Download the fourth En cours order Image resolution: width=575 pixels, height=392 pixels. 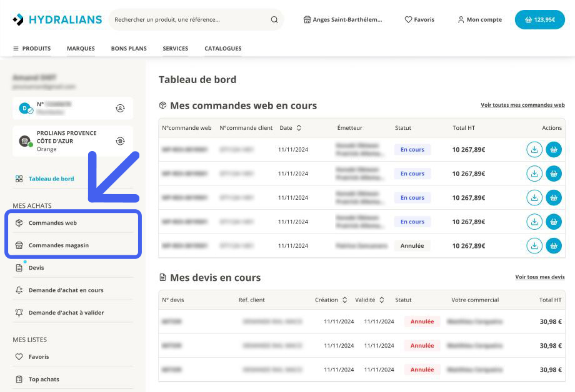pyautogui.click(x=534, y=222)
